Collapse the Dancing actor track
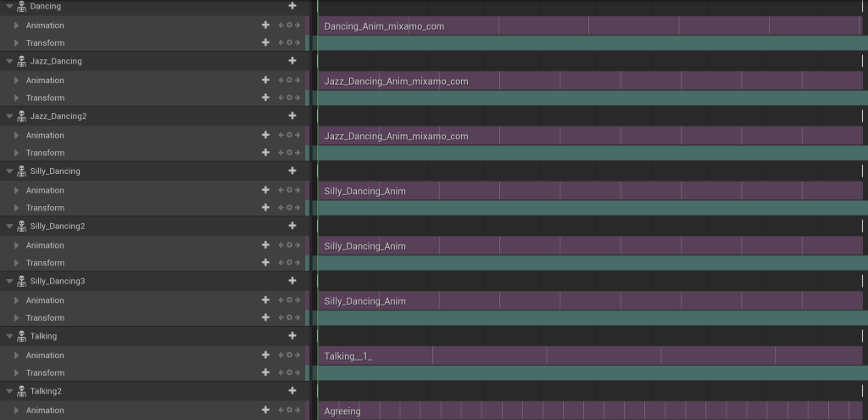 9,7
